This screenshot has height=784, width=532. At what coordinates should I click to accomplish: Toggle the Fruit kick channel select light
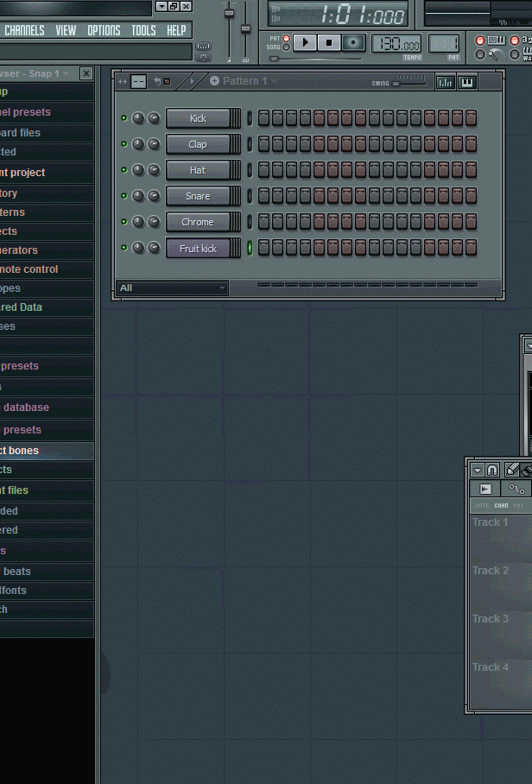pyautogui.click(x=250, y=248)
